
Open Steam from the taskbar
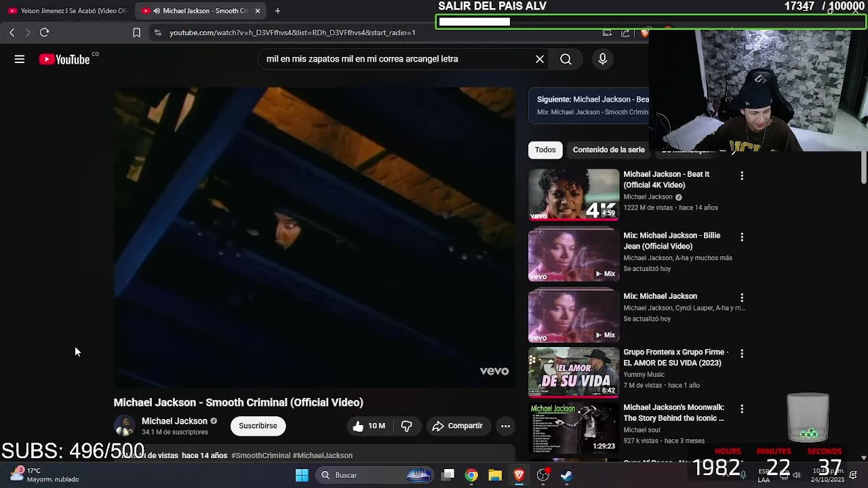[x=566, y=475]
